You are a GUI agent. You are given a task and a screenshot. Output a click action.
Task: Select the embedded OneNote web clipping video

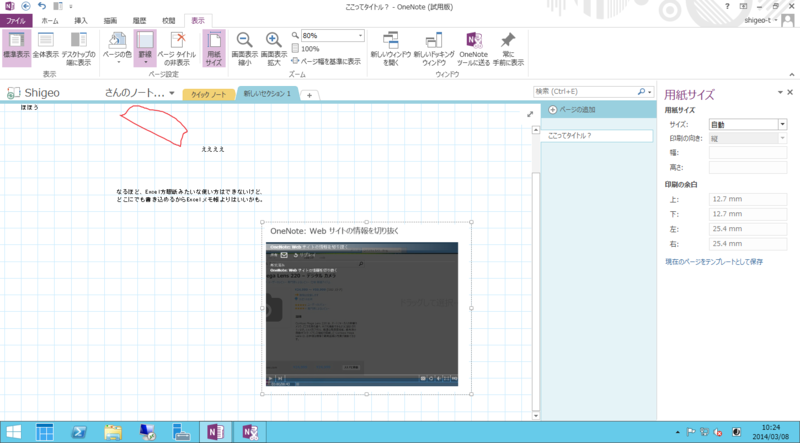click(362, 314)
